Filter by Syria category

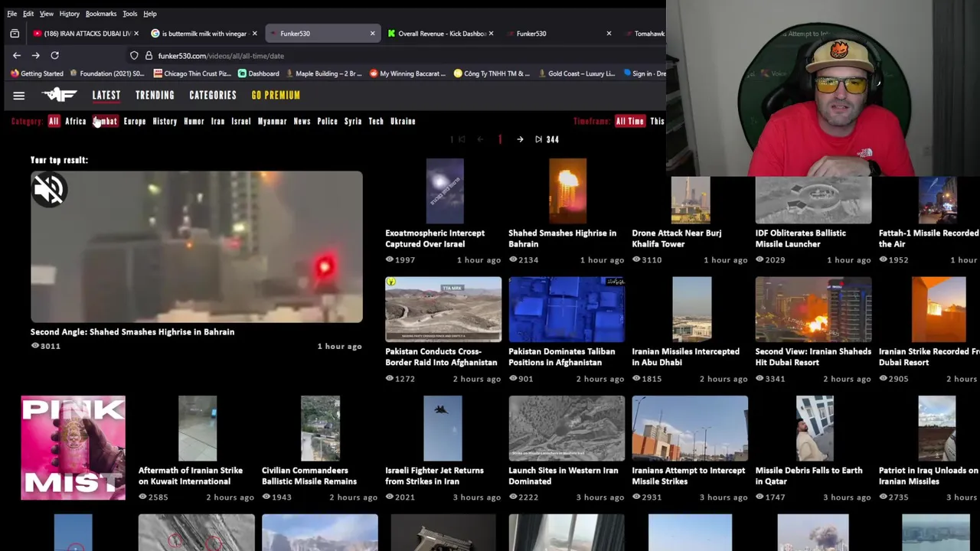click(353, 121)
